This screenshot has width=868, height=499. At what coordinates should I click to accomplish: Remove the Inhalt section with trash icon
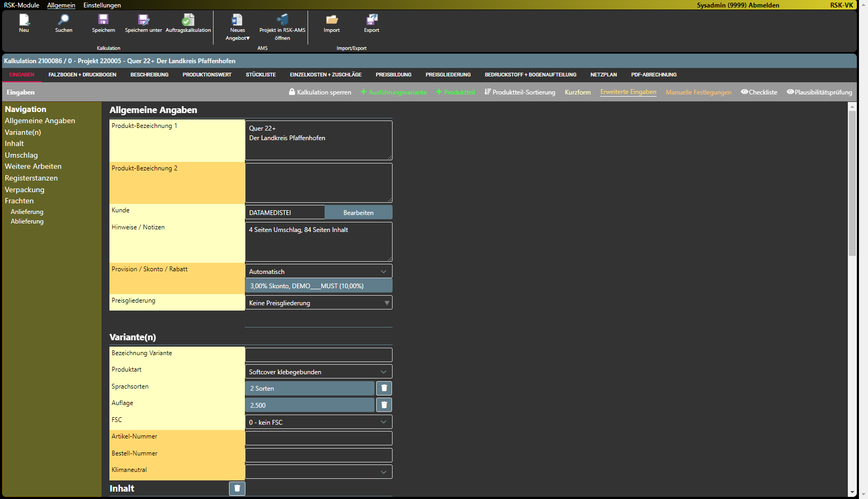(x=237, y=488)
